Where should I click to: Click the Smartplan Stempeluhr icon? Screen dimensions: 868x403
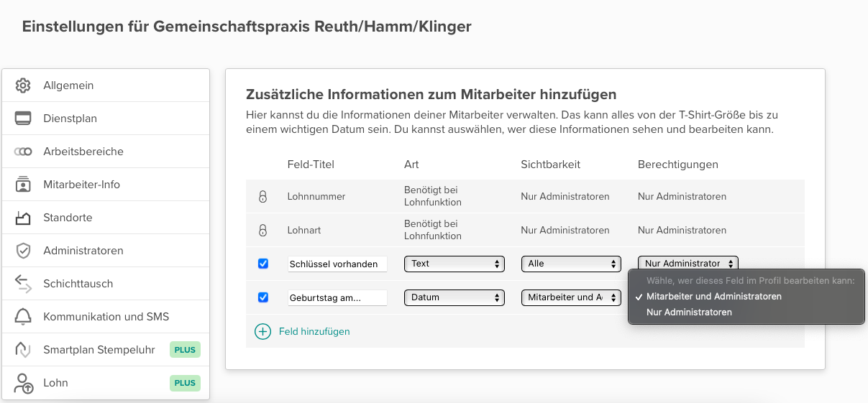[23, 350]
